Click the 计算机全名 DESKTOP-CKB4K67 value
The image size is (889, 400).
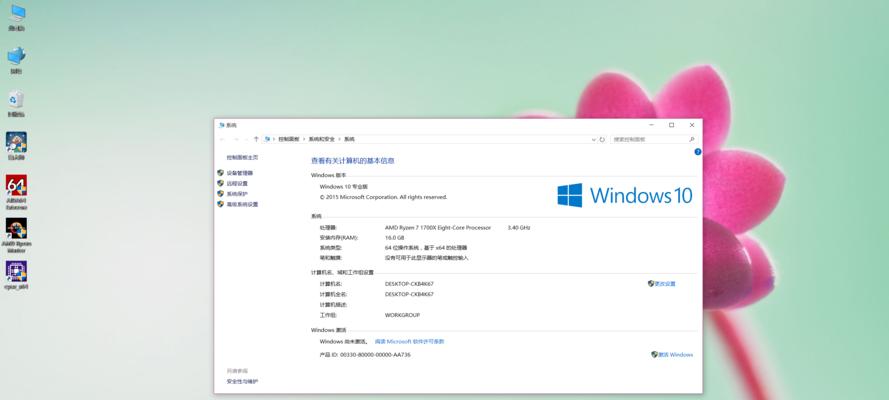pyautogui.click(x=409, y=295)
